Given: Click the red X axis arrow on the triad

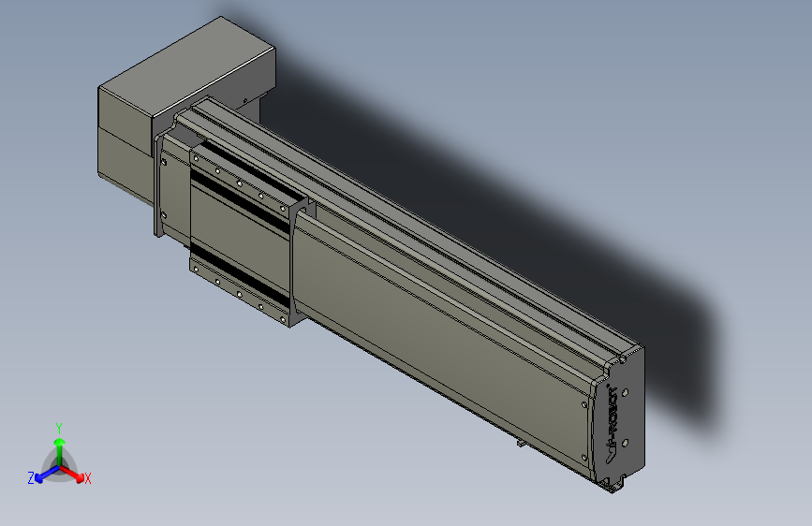Looking at the screenshot, I should tap(72, 474).
